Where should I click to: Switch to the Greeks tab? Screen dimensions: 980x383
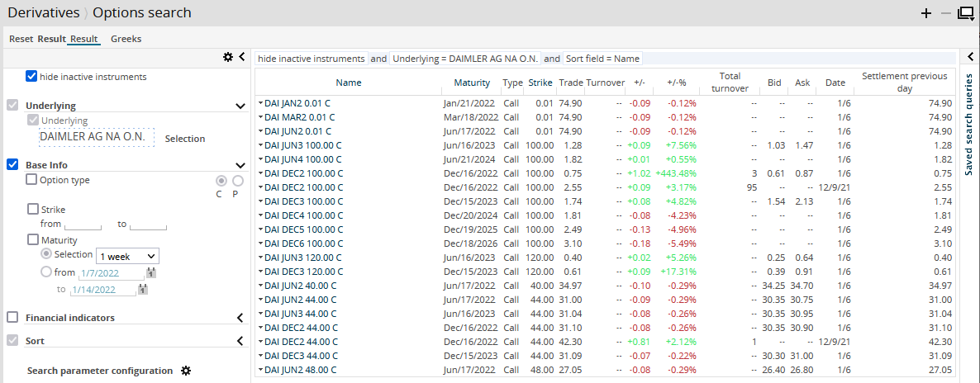126,39
